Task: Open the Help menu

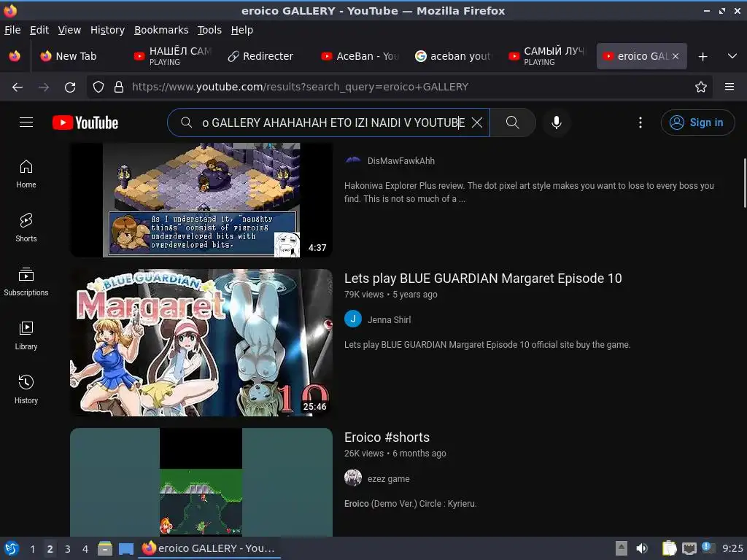Action: coord(242,29)
